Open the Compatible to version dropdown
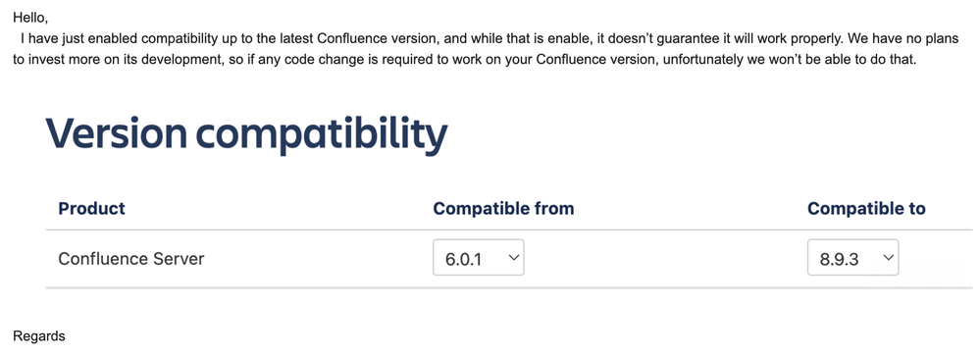Viewport: 980px width, 357px height. point(852,258)
